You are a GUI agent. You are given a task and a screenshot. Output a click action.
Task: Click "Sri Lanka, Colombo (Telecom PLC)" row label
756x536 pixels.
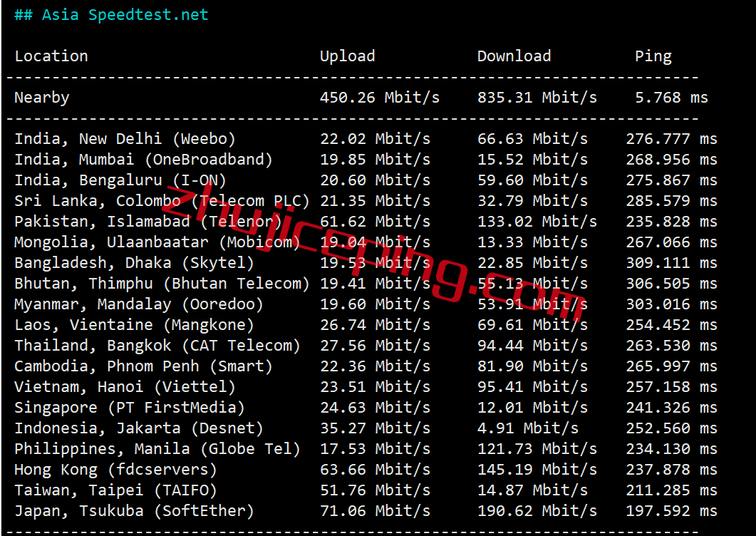(x=162, y=201)
